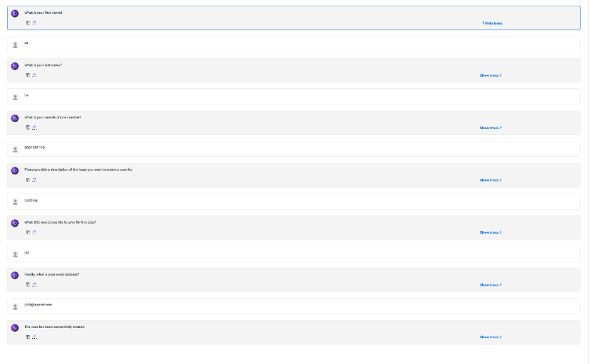
Task: Copy the "Please provide a description" message
Action: click(28, 179)
